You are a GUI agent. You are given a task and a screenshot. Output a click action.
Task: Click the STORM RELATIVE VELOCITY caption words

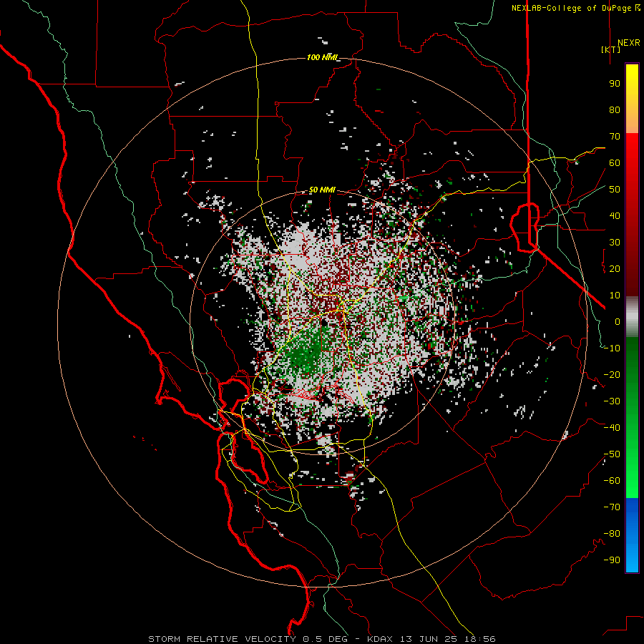(222, 639)
